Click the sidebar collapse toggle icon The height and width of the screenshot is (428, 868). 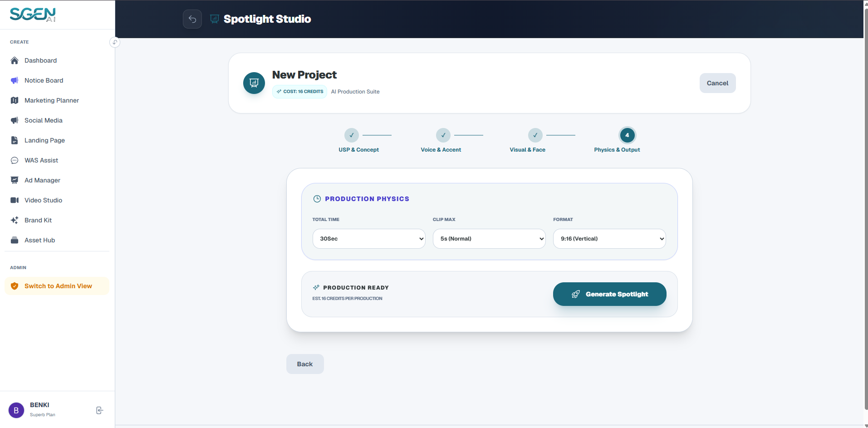click(x=115, y=42)
